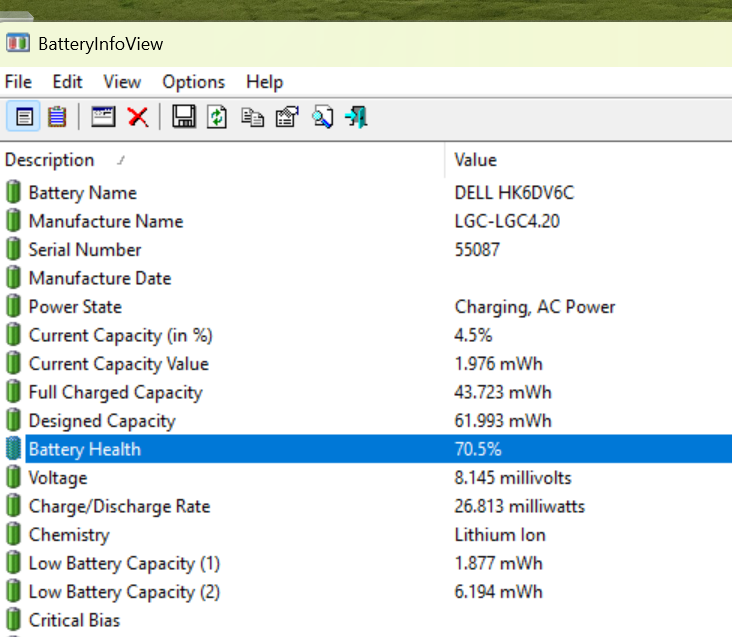Image resolution: width=732 pixels, height=637 pixels.
Task: Select the Manufacture Name row label
Action: [106, 221]
